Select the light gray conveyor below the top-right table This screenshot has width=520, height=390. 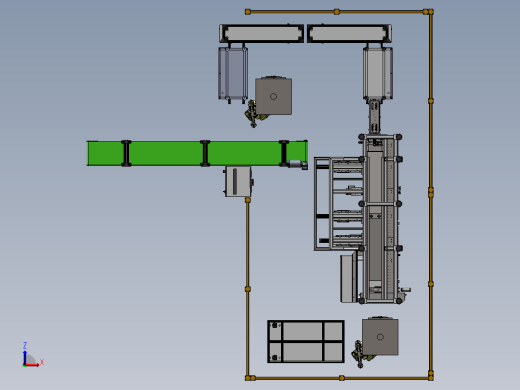[x=378, y=74]
